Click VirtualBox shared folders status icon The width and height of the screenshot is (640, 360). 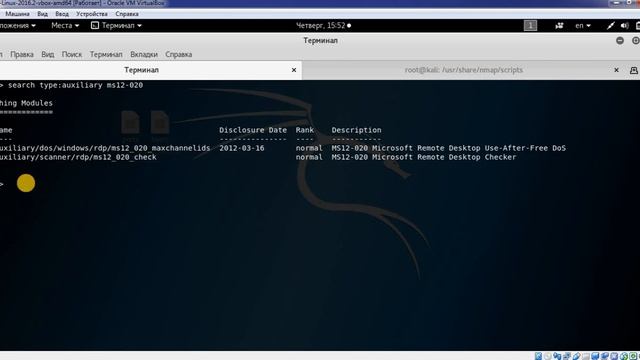tap(586, 356)
